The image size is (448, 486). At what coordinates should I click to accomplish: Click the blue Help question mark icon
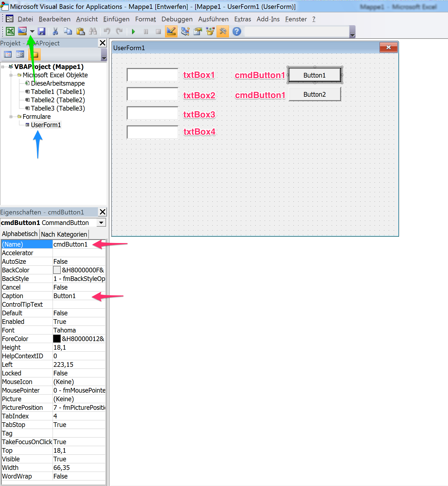tap(237, 32)
